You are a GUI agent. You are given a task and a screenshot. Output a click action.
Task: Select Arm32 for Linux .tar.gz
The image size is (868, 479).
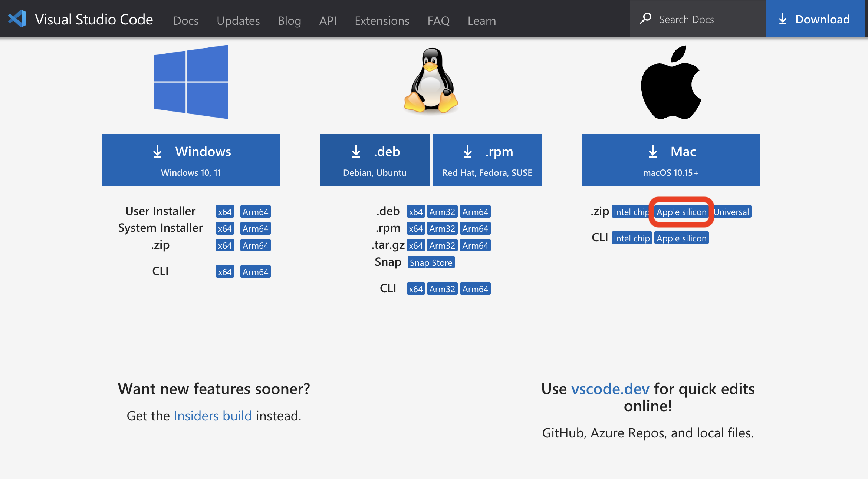(x=442, y=245)
